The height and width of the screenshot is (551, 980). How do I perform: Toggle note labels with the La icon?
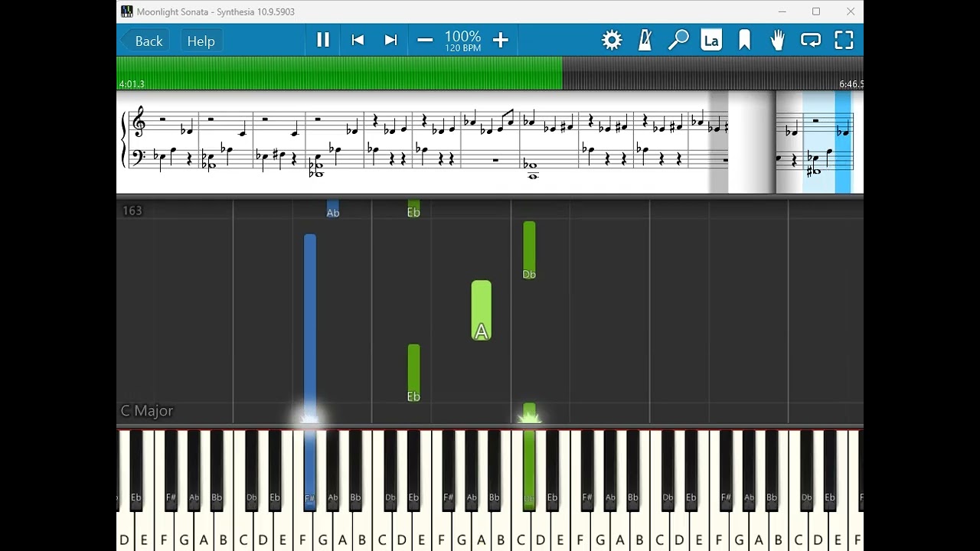pyautogui.click(x=711, y=41)
